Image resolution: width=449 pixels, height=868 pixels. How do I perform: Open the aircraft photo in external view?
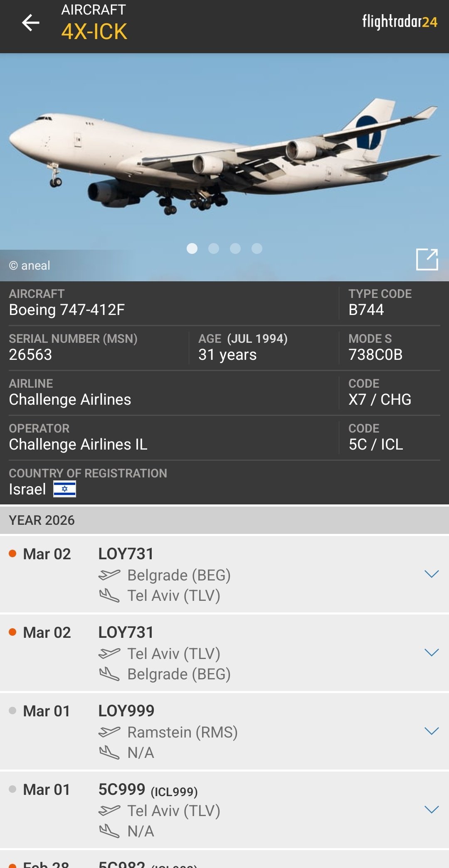427,259
